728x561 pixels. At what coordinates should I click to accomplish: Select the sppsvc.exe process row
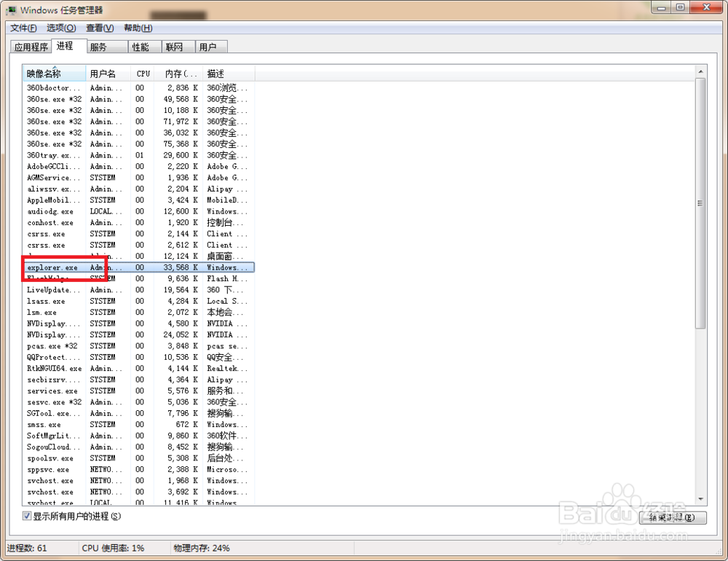(x=138, y=469)
